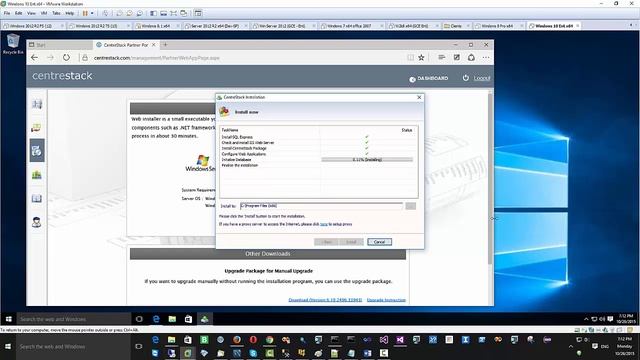This screenshot has width=640, height=360.
Task: Click Edge address bar URL
Action: pos(157,58)
